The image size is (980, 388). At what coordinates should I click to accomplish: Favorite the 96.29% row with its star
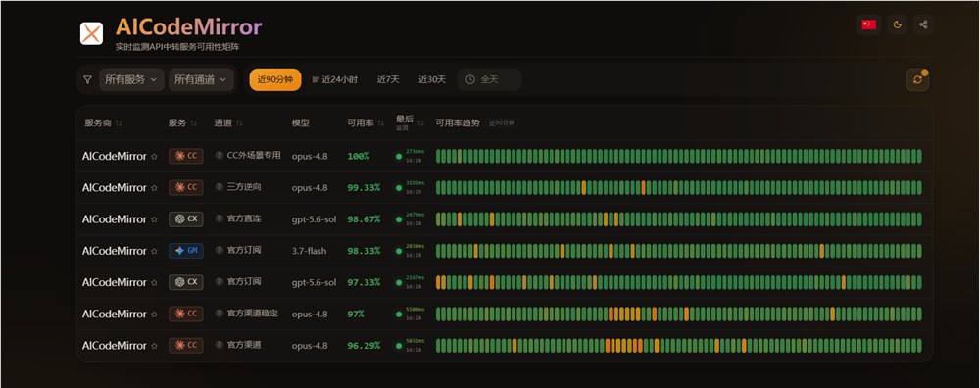155,346
